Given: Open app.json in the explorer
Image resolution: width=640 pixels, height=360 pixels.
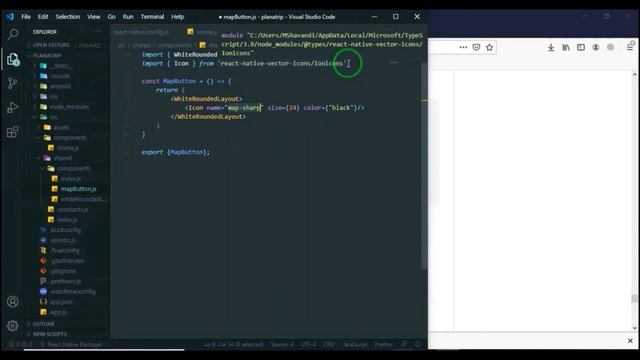Looking at the screenshot, I should click(x=61, y=302).
